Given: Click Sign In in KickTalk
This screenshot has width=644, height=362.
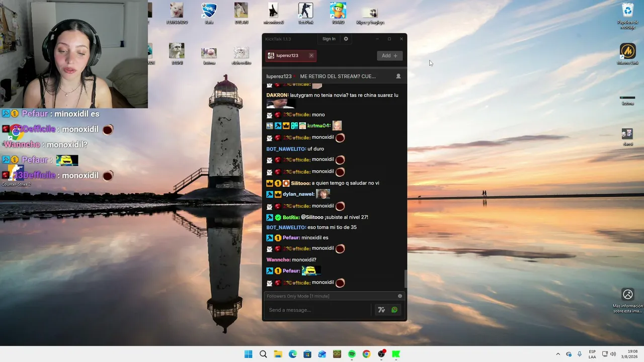Looking at the screenshot, I should 329,39.
